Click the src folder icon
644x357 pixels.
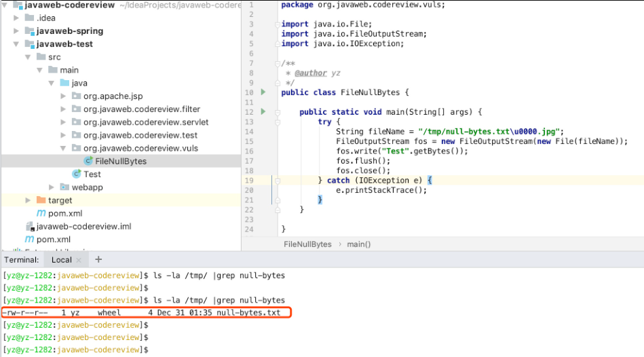(x=41, y=57)
